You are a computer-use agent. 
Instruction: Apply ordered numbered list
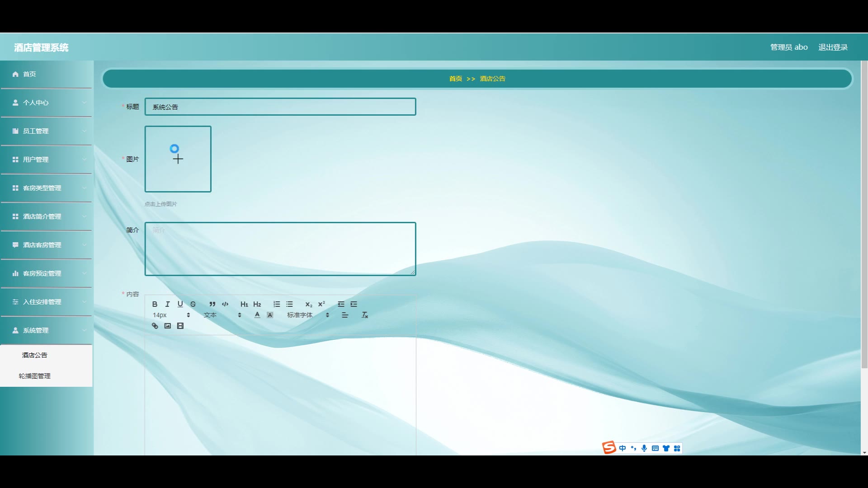pyautogui.click(x=277, y=304)
